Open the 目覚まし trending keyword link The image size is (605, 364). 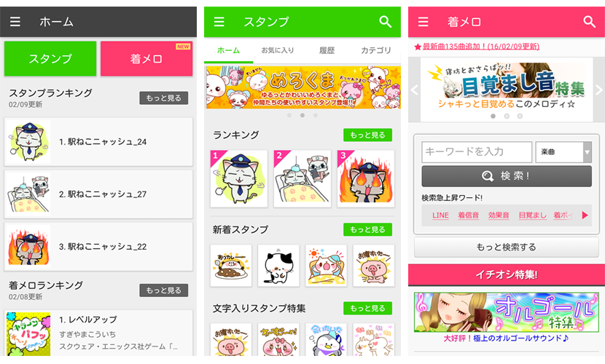pos(532,215)
